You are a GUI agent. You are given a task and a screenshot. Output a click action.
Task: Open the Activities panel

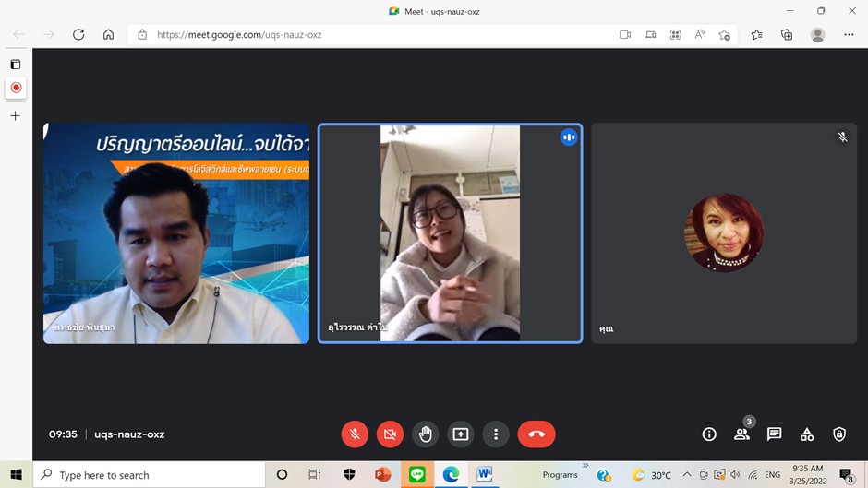click(x=807, y=434)
